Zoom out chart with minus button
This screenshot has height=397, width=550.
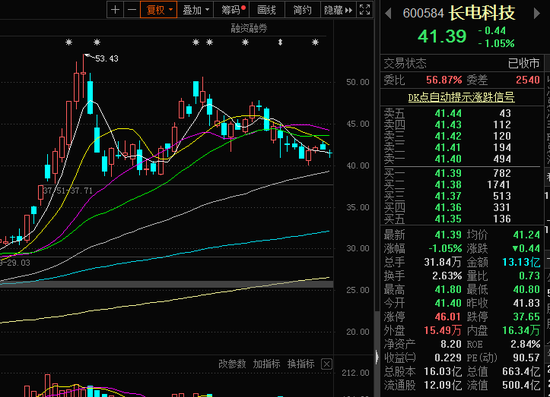pyautogui.click(x=132, y=10)
